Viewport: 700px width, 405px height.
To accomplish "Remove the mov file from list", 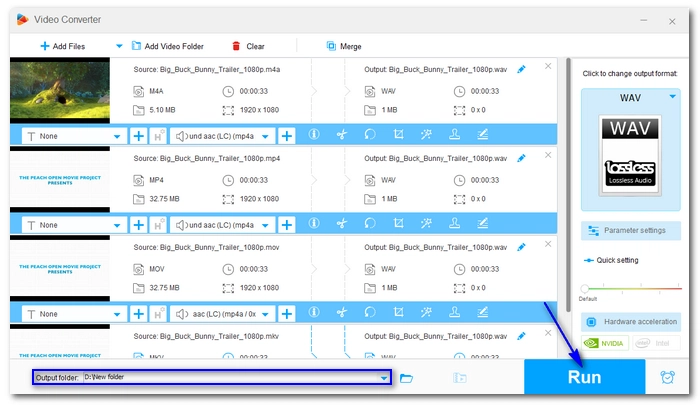I will [548, 244].
